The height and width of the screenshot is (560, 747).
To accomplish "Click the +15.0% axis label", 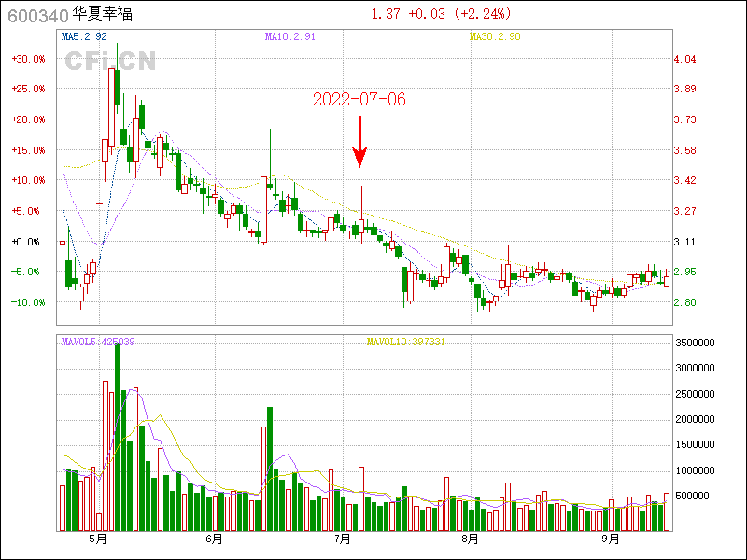I will coord(28,150).
